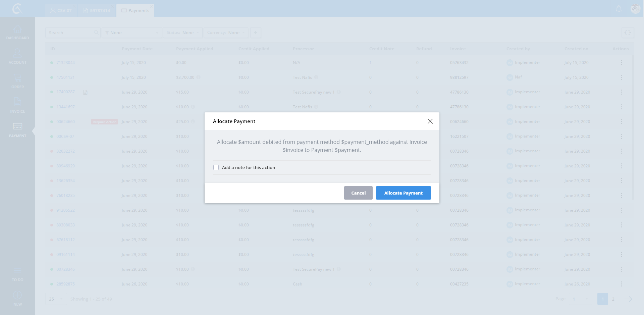Image resolution: width=644 pixels, height=315 pixels.
Task: Click the refresh icon above the table
Action: click(627, 33)
